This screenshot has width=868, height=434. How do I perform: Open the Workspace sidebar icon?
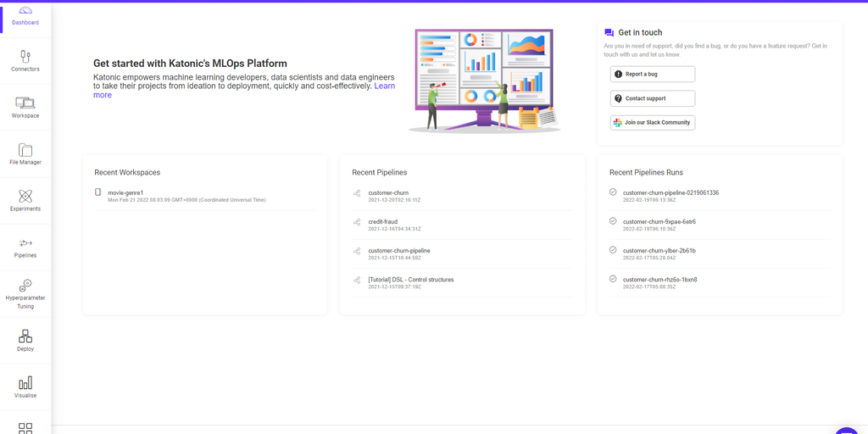pos(25,103)
